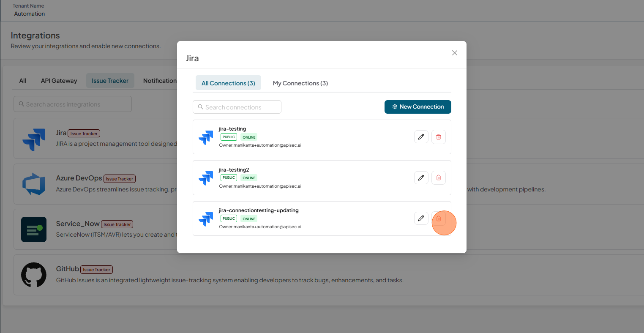
Task: Open the Service_Now integration title
Action: pos(78,224)
